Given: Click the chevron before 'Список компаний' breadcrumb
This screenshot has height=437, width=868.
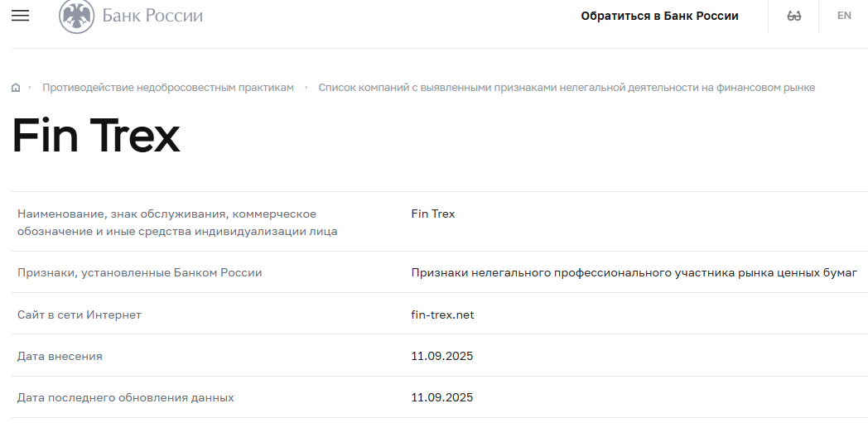Looking at the screenshot, I should 306,88.
